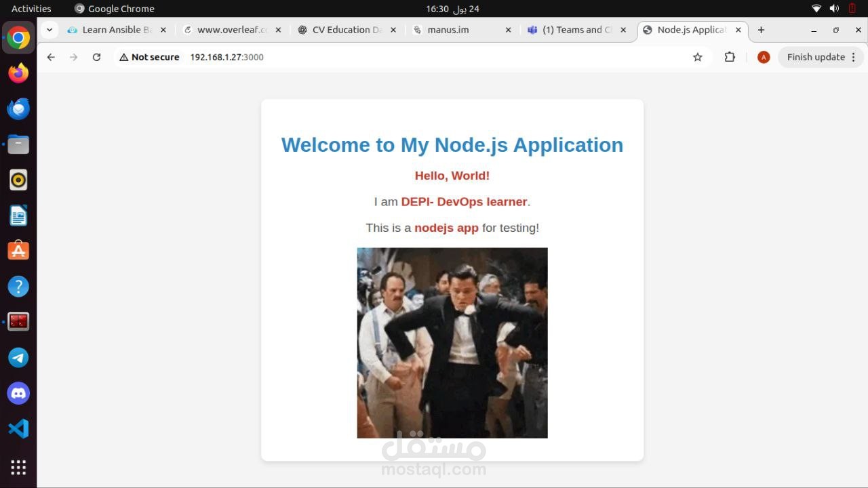Launch Thunderbird mail from the dock
The height and width of the screenshot is (488, 868).
coord(18,108)
